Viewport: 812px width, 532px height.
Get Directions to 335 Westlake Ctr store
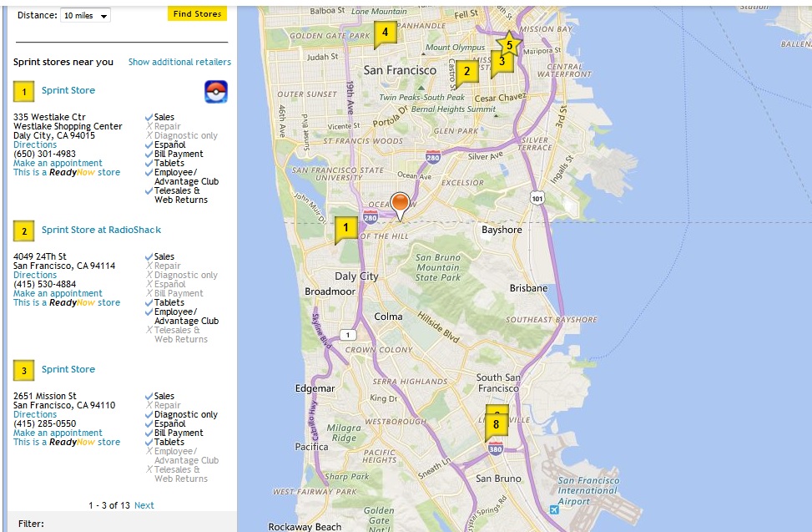coord(35,144)
